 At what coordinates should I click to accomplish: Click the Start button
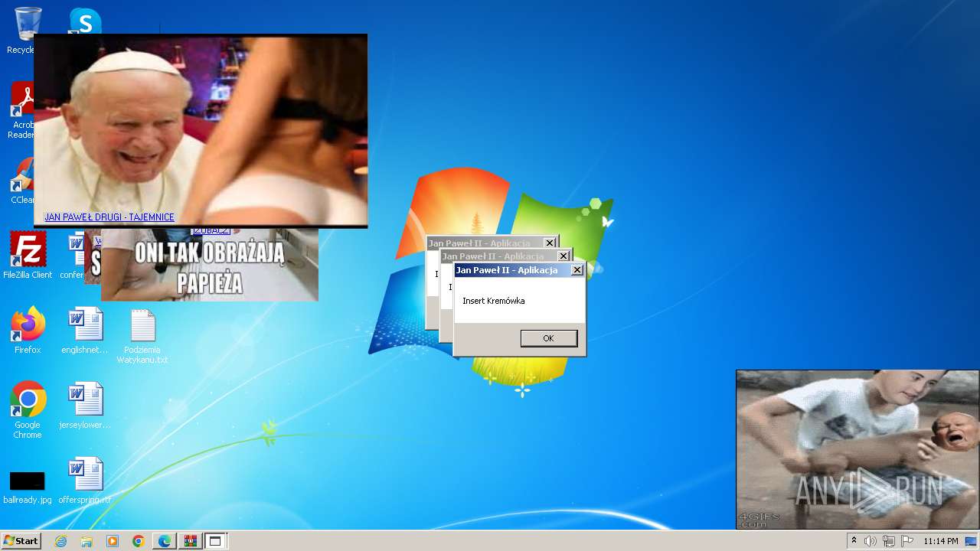pyautogui.click(x=21, y=541)
